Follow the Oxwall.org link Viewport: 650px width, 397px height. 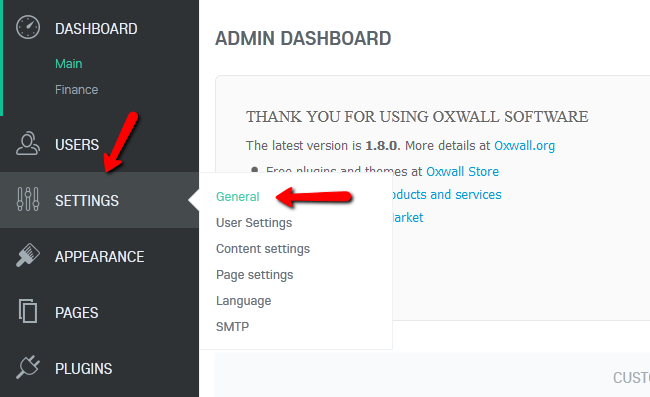(x=524, y=146)
